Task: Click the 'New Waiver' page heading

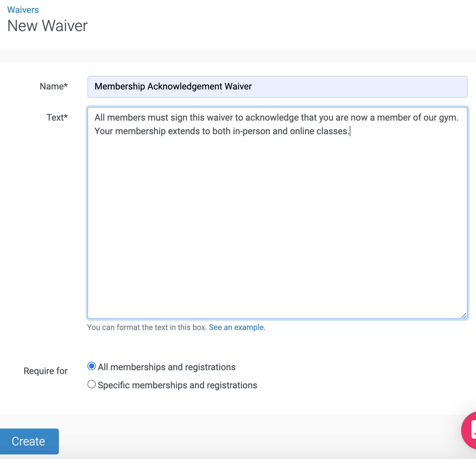Action: coord(47,26)
